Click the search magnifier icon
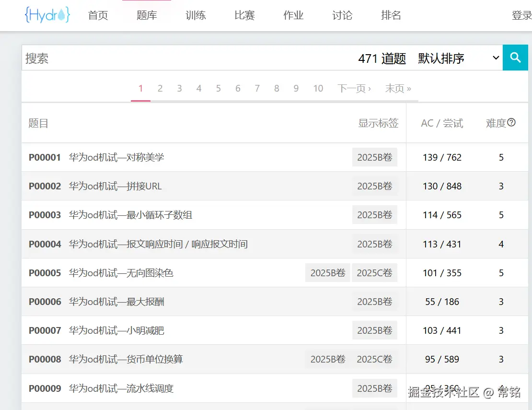Viewport: 532px width, 410px height. 515,58
